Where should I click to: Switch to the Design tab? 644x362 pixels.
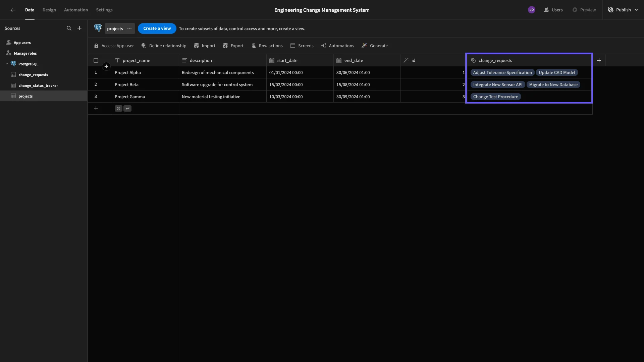tap(49, 10)
